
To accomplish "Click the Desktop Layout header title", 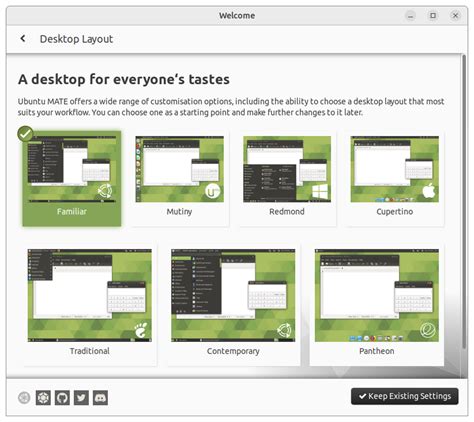I will [x=76, y=39].
